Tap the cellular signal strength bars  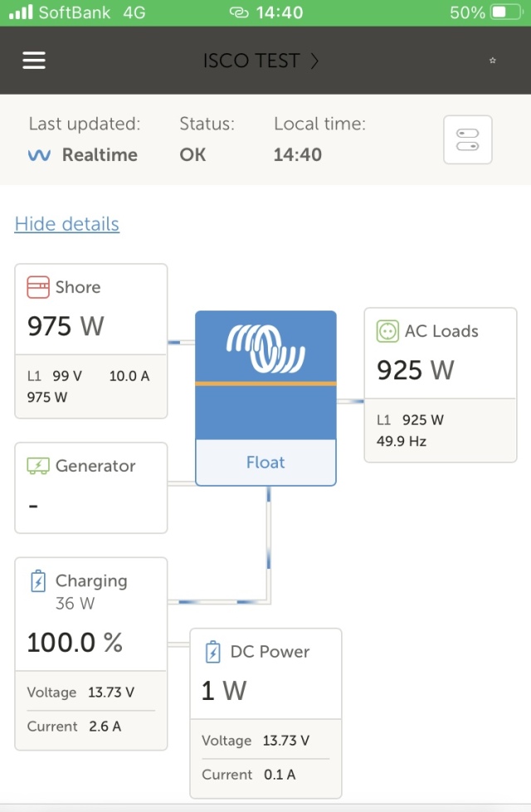(x=21, y=12)
